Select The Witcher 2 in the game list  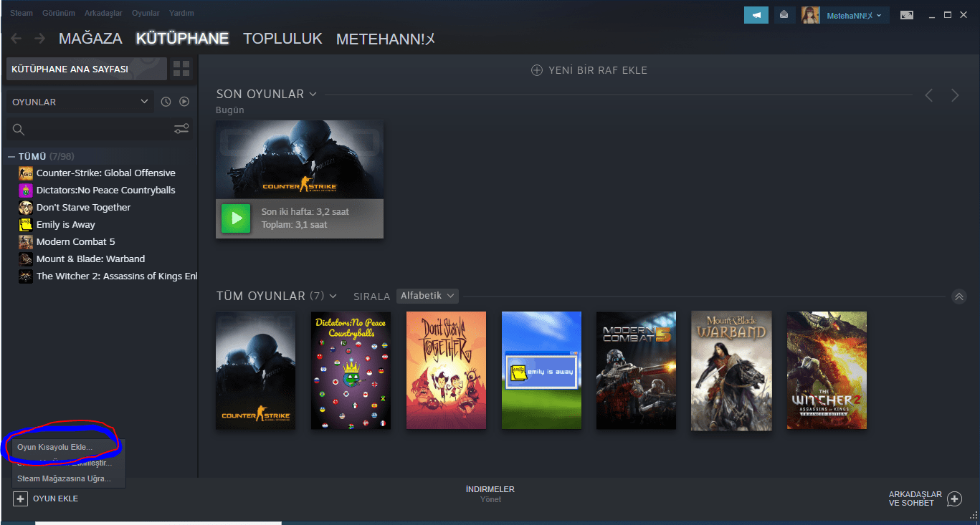point(116,276)
